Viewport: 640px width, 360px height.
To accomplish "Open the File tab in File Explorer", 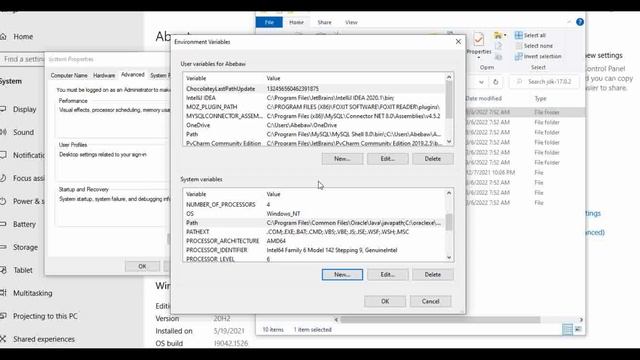I will (269, 22).
